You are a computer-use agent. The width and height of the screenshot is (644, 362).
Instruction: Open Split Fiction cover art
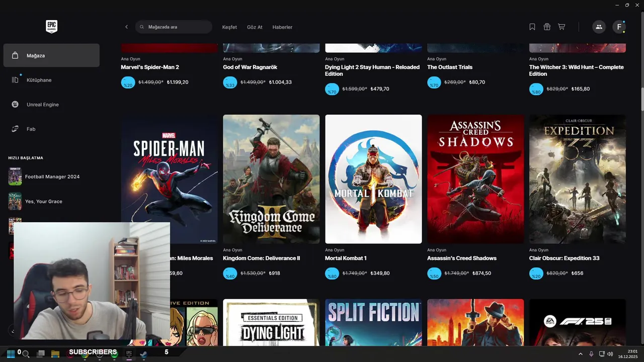pyautogui.click(x=373, y=322)
